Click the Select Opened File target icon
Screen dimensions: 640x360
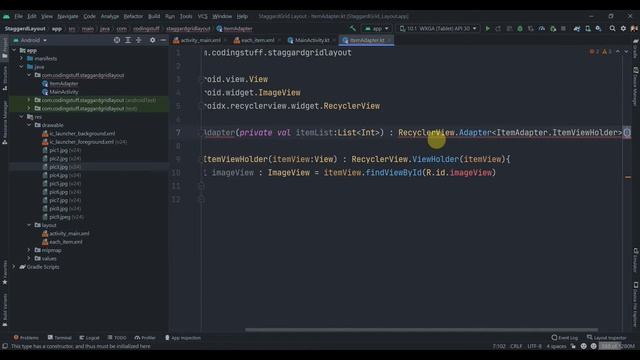(117, 40)
